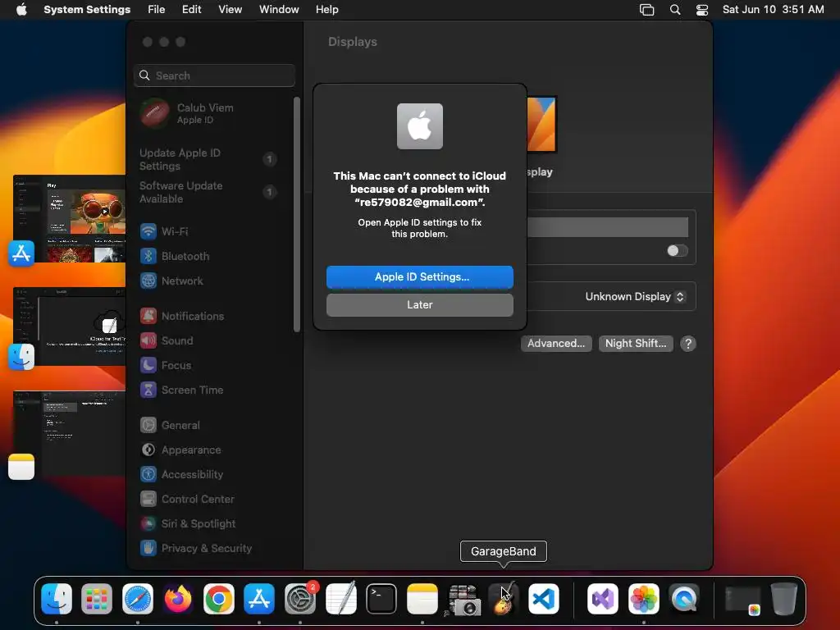Toggle the switch in Displays panel

pyautogui.click(x=677, y=251)
